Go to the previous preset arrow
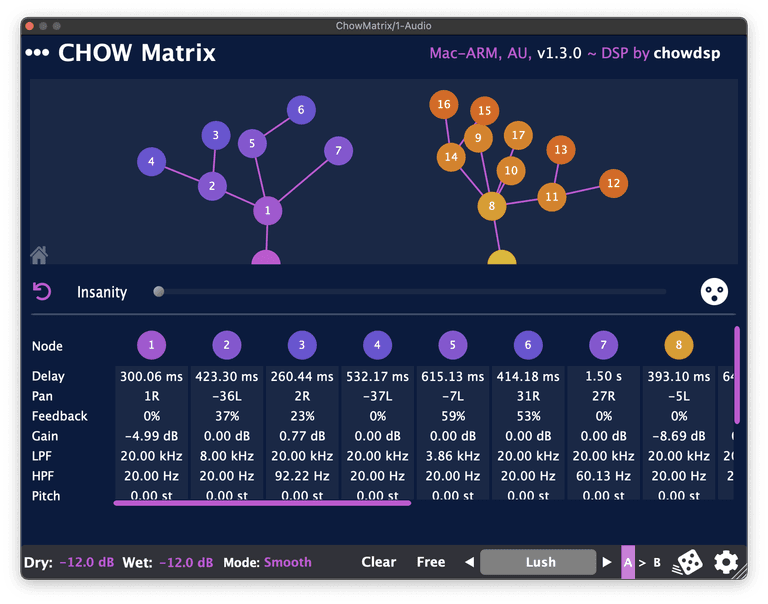This screenshot has height=604, width=768. [470, 562]
